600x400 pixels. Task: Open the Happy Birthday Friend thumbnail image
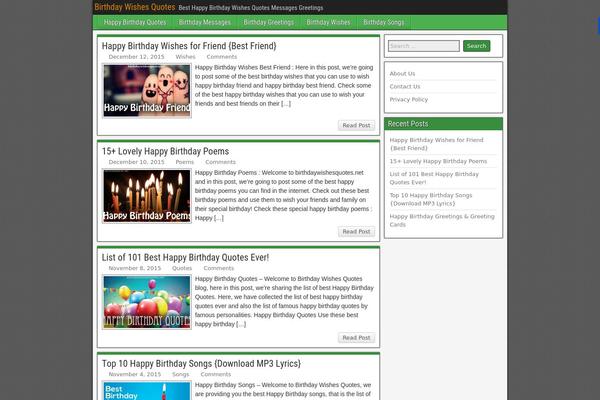pos(147,91)
